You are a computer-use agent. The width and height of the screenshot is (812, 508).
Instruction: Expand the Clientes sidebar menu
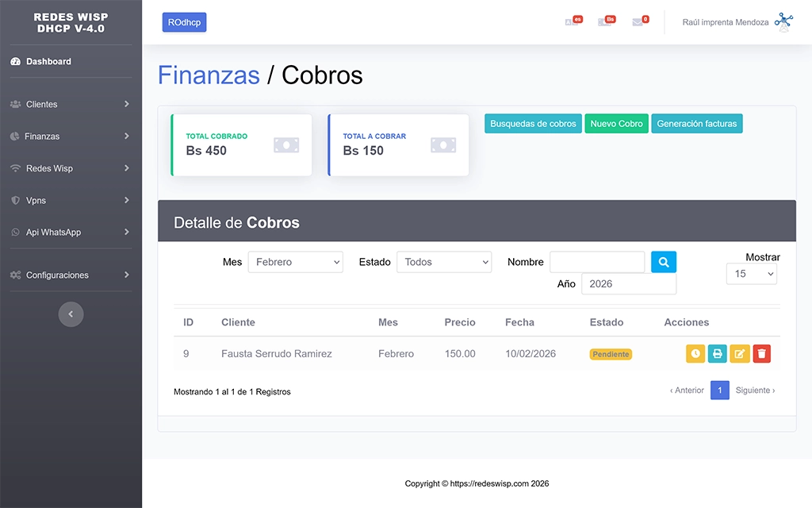tap(70, 104)
